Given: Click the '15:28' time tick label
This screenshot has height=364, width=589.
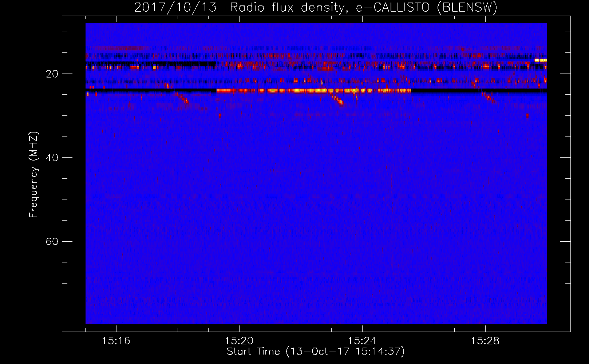Looking at the screenshot, I should click(x=485, y=341).
